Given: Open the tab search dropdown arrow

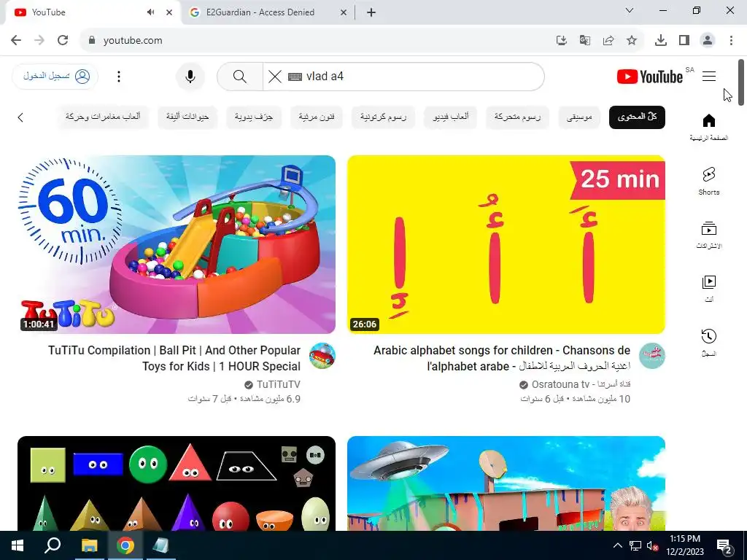Looking at the screenshot, I should click(x=630, y=10).
